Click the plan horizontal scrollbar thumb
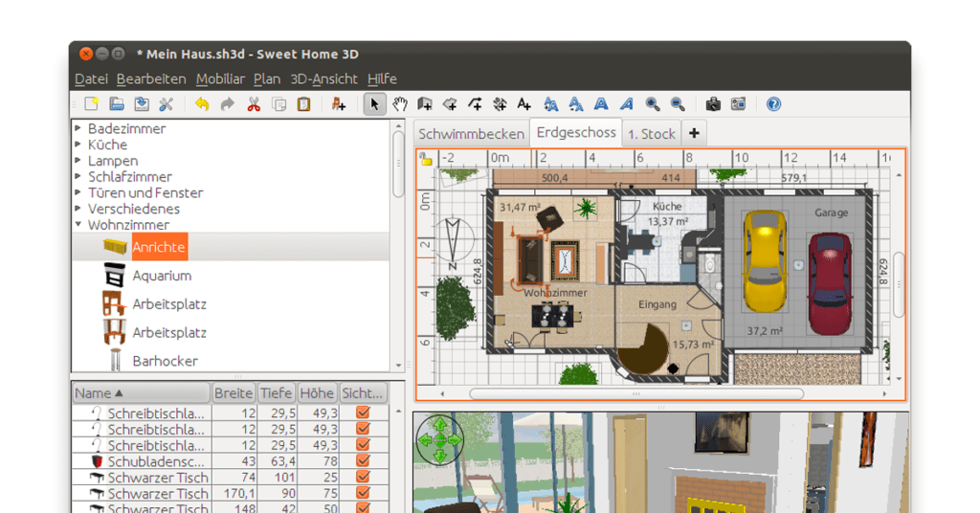The width and height of the screenshot is (980, 513). (x=636, y=393)
